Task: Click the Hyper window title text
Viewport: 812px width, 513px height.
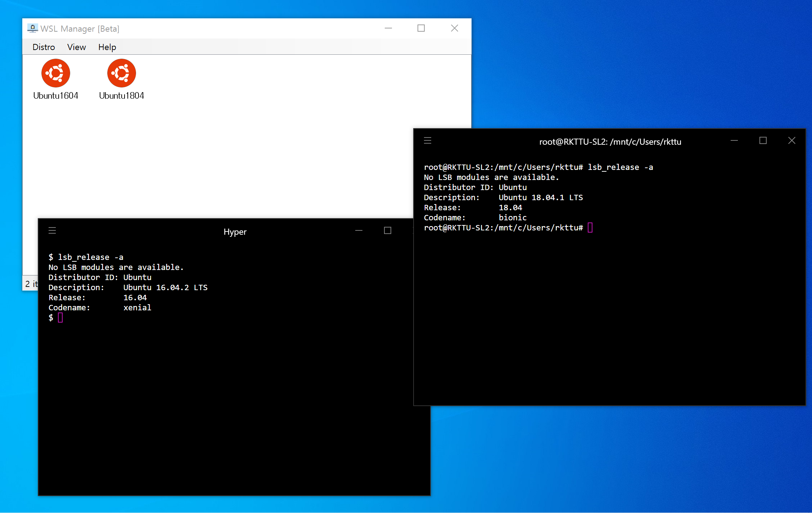Action: click(x=235, y=232)
